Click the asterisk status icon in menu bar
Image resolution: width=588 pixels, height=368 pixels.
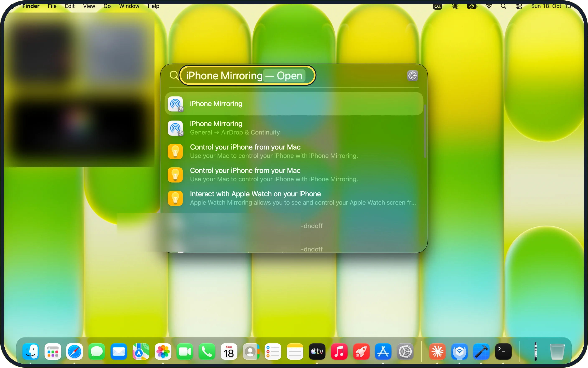455,6
